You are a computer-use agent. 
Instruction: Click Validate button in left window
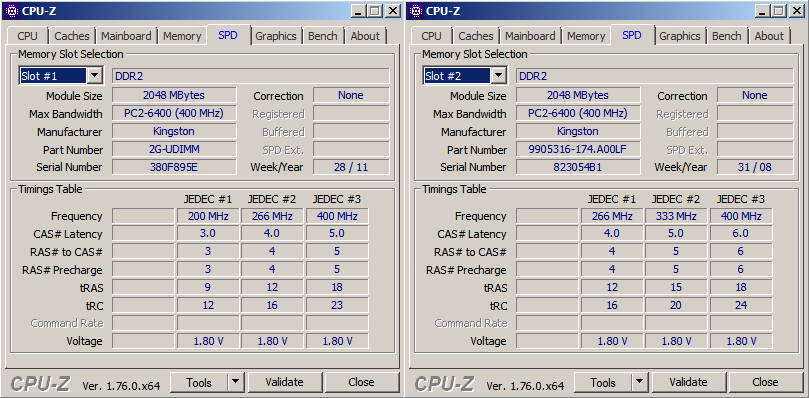(x=284, y=383)
